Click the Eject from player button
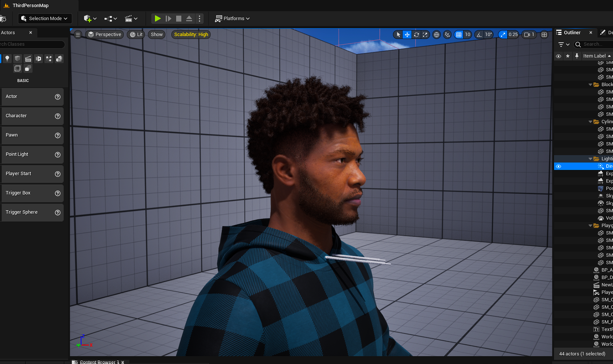 click(x=189, y=18)
